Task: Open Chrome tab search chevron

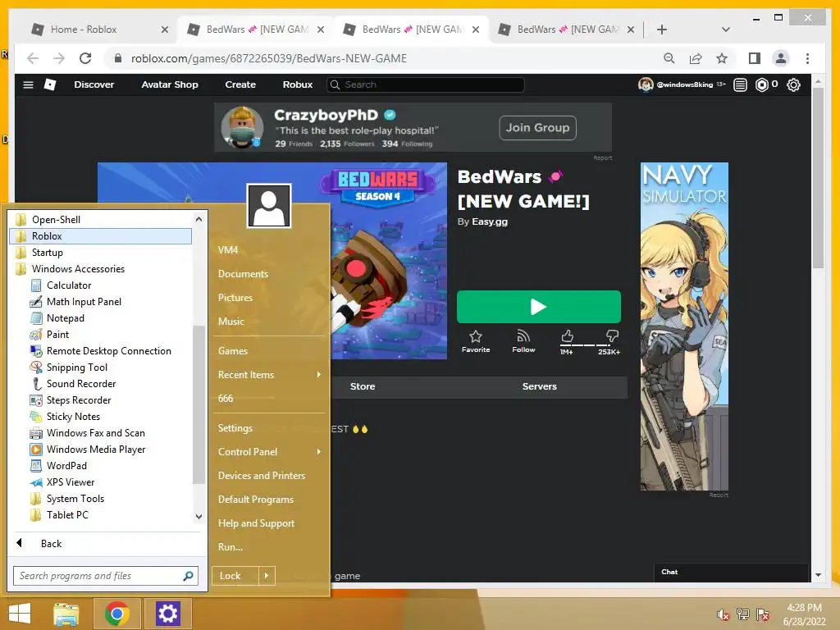Action: point(725,30)
